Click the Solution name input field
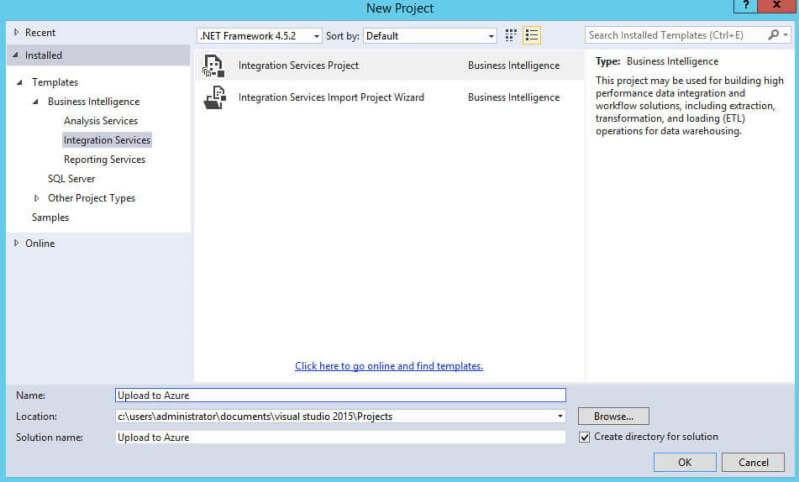This screenshot has height=482, width=799. 340,437
